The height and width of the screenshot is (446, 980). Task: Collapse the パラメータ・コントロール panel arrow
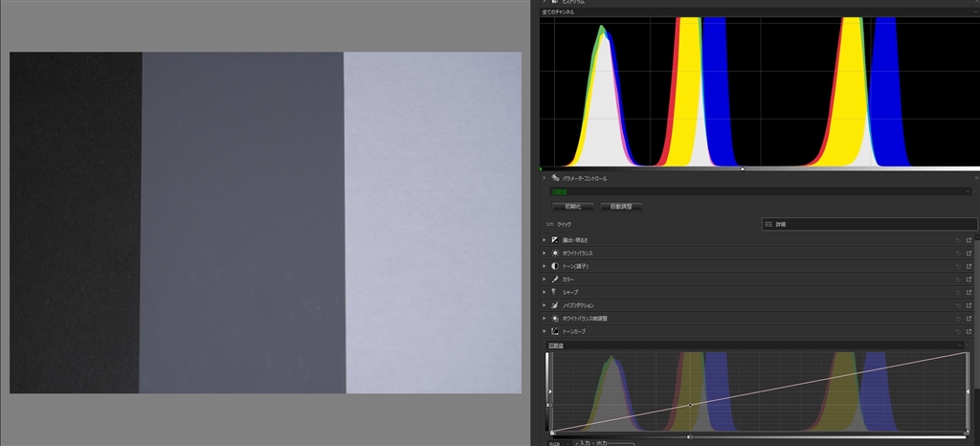(545, 178)
